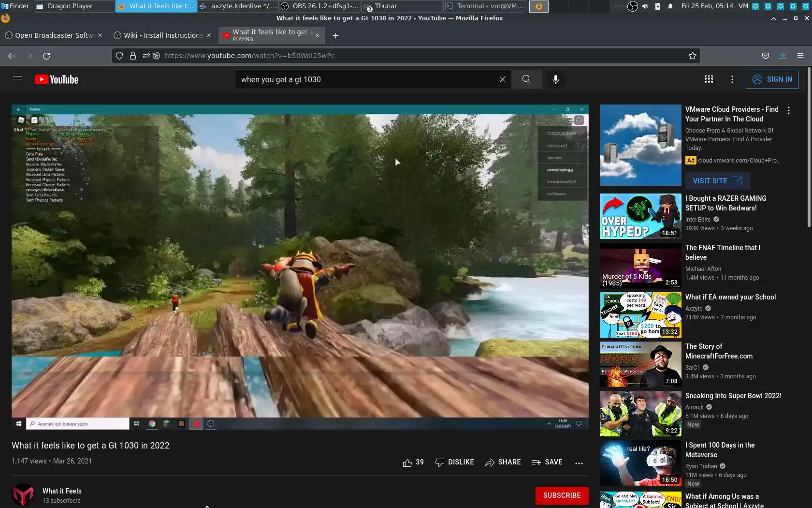Show tracking protection shield info

point(119,56)
